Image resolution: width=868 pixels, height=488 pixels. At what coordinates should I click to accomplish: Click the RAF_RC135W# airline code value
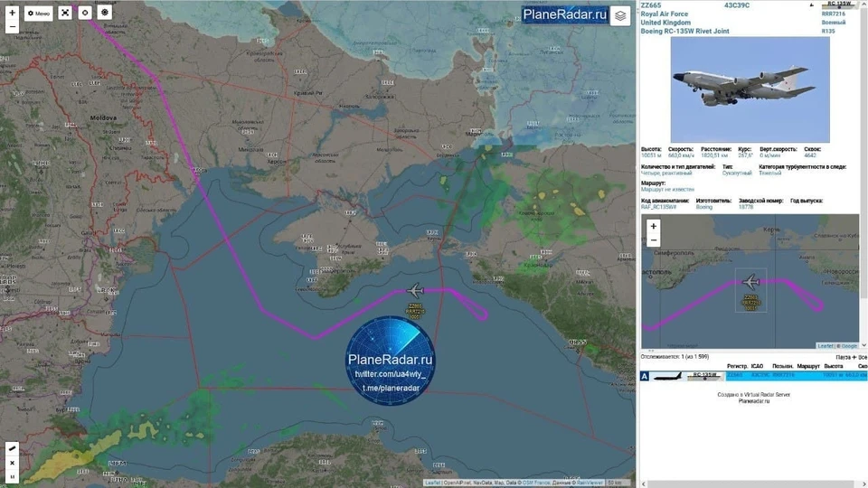click(x=658, y=207)
